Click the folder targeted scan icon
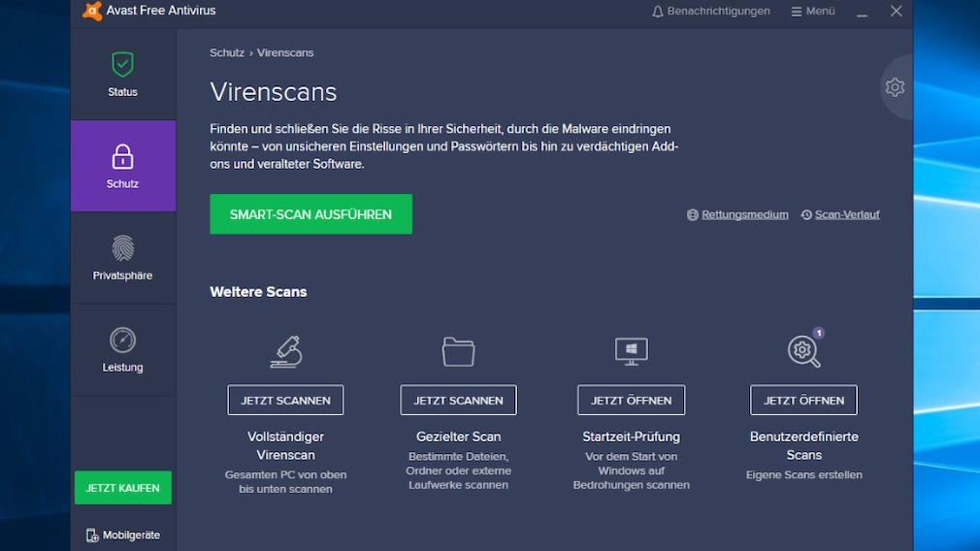The image size is (980, 551). pos(458,352)
